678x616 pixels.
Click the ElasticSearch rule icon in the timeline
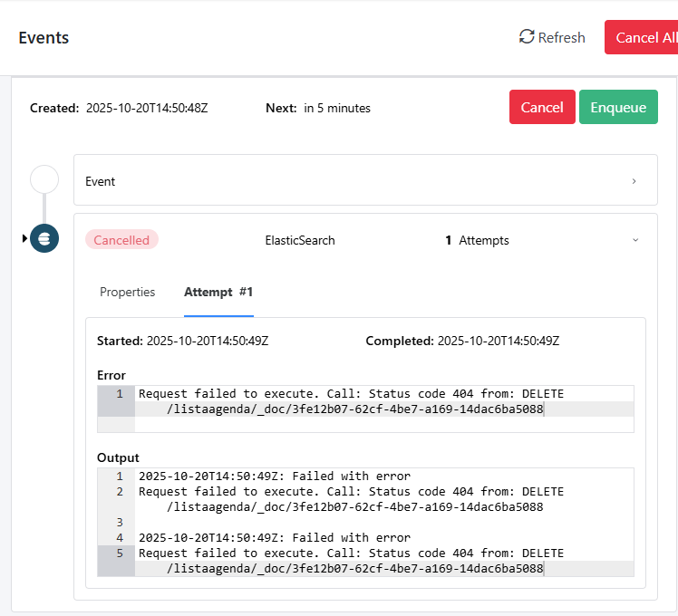[x=44, y=239]
